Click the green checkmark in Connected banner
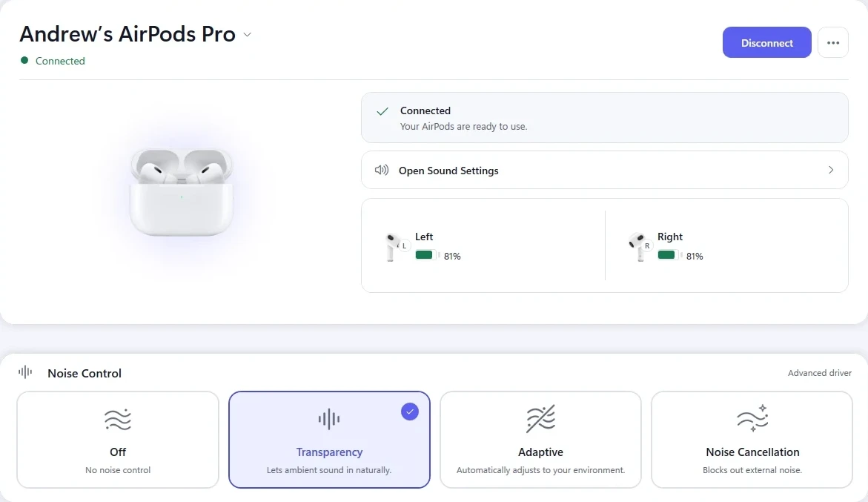The height and width of the screenshot is (502, 868). (382, 111)
